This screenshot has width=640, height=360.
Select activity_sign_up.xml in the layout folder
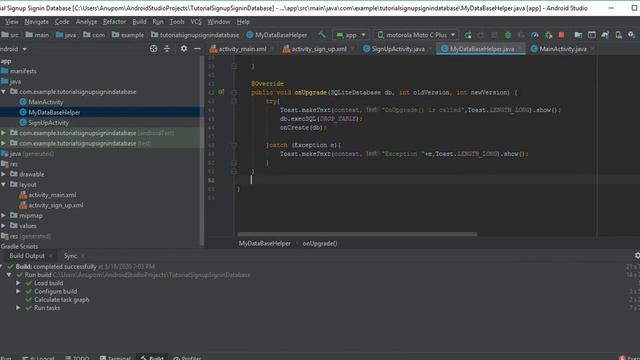(56, 205)
